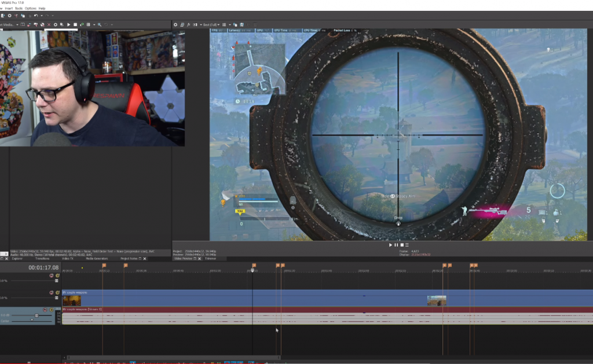
Task: Click the Redo arrow in main toolbar
Action: tap(47, 16)
